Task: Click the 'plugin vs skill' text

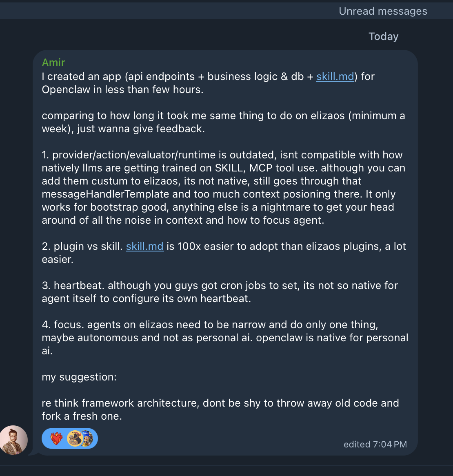Action: click(82, 246)
